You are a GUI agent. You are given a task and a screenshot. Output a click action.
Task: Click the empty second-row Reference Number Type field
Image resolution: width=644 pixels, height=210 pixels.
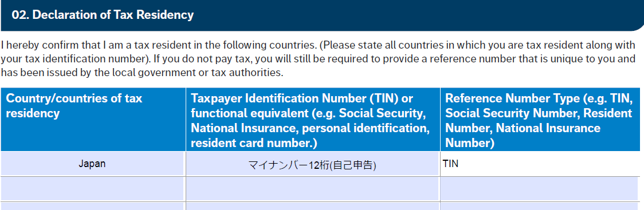(540, 189)
